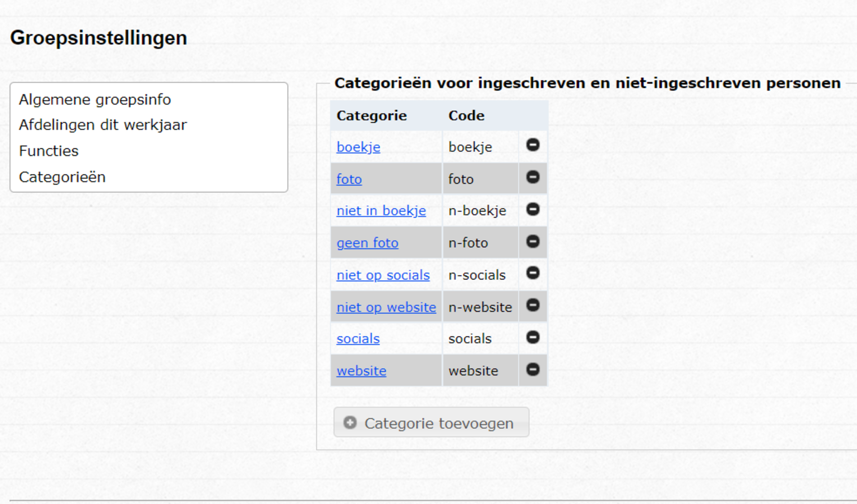This screenshot has height=504, width=857.
Task: Open the 'niet op website' link
Action: (x=386, y=307)
